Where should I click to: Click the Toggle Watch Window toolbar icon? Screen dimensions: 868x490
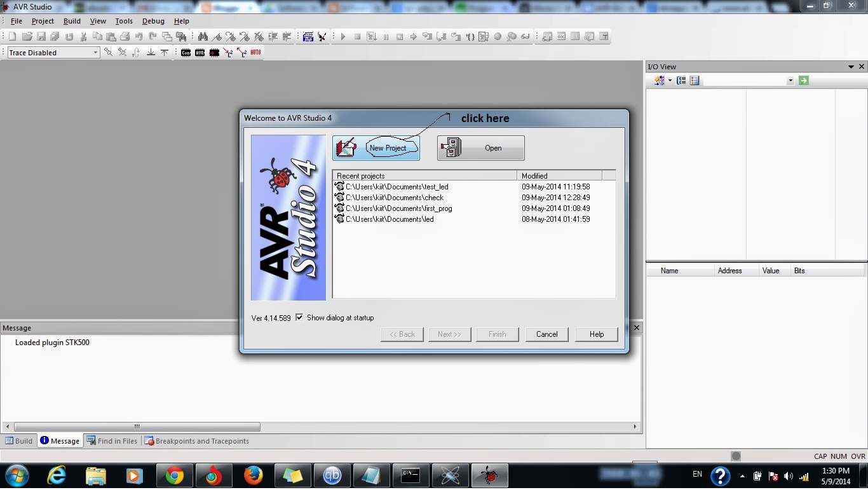547,37
